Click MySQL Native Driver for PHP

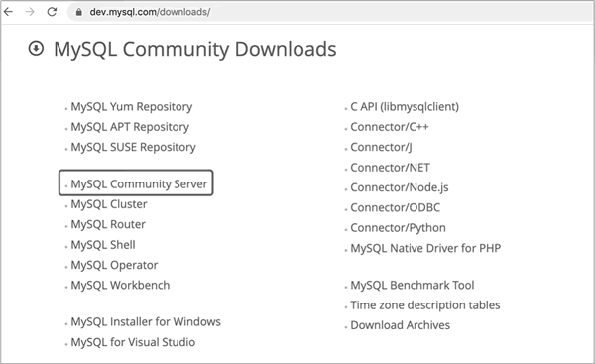(425, 248)
